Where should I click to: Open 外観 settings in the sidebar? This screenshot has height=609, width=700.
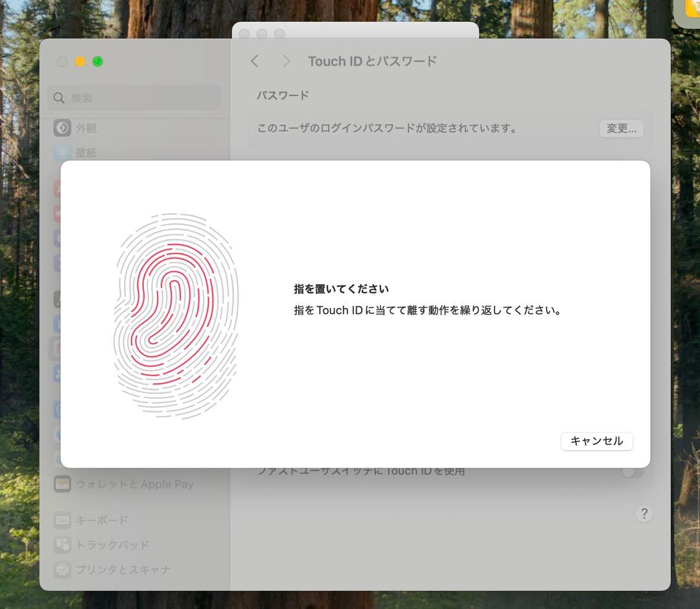(86, 128)
